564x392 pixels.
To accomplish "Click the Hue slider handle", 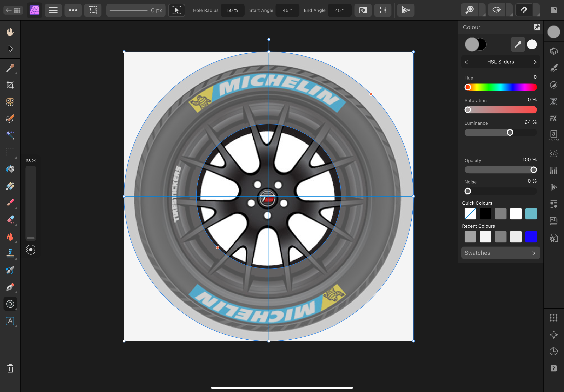I will pyautogui.click(x=468, y=87).
